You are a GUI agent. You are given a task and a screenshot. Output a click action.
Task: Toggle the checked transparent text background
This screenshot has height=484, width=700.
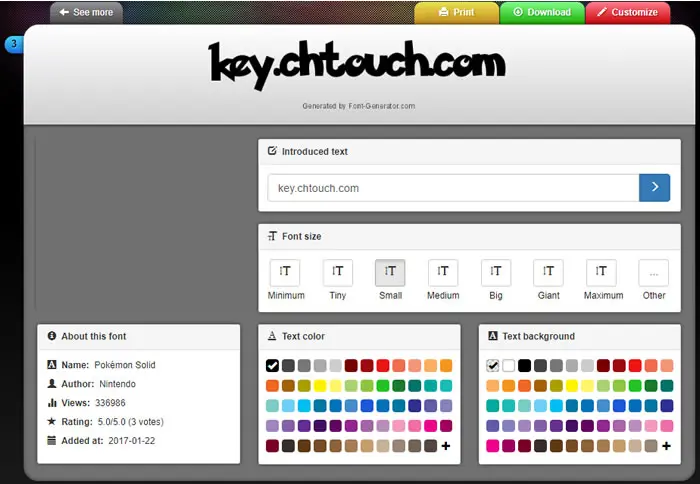[492, 366]
